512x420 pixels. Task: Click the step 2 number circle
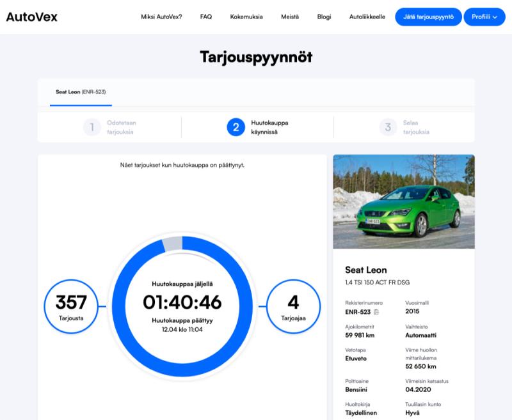pyautogui.click(x=236, y=127)
